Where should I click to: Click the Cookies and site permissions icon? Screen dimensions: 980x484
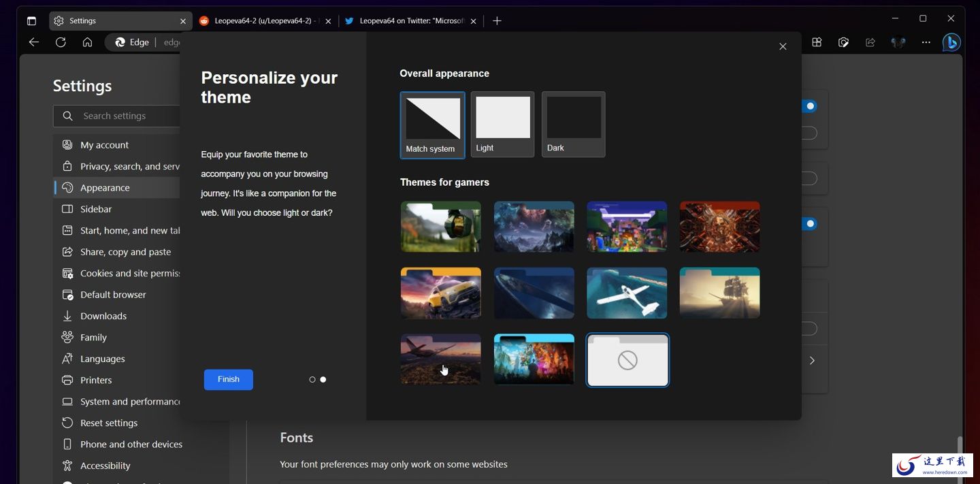tap(67, 273)
